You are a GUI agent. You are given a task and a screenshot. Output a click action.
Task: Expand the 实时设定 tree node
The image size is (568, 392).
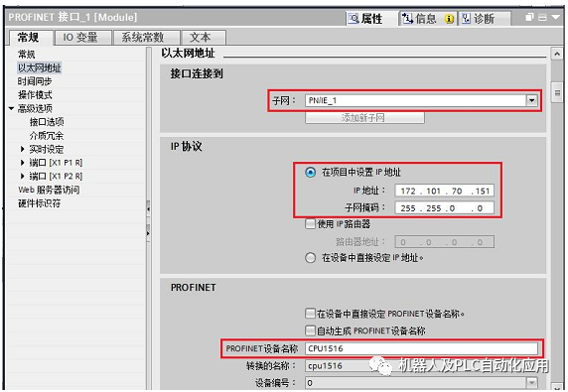(x=23, y=149)
